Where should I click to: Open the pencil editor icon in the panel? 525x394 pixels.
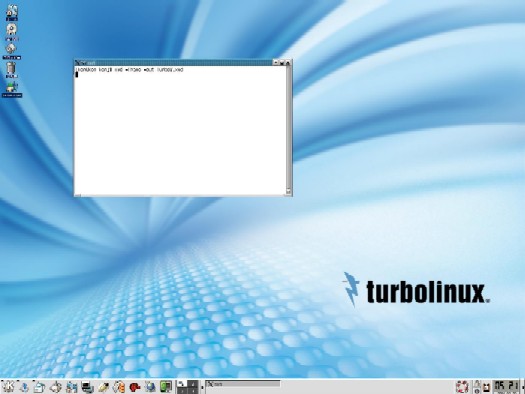[x=103, y=387]
